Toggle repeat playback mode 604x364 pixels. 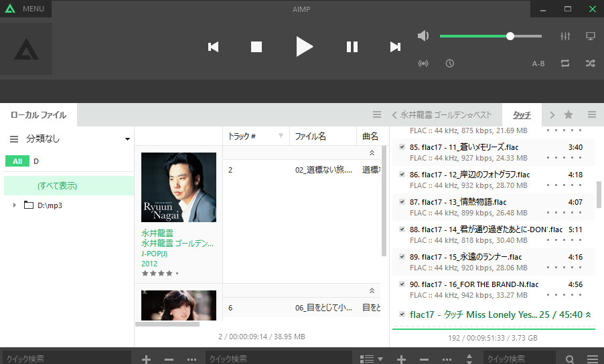(564, 64)
